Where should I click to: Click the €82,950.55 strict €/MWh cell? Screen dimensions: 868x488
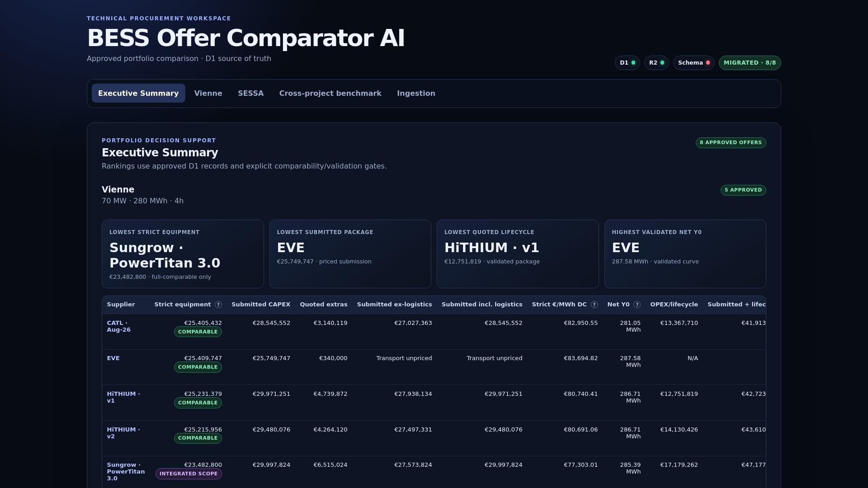[580, 323]
